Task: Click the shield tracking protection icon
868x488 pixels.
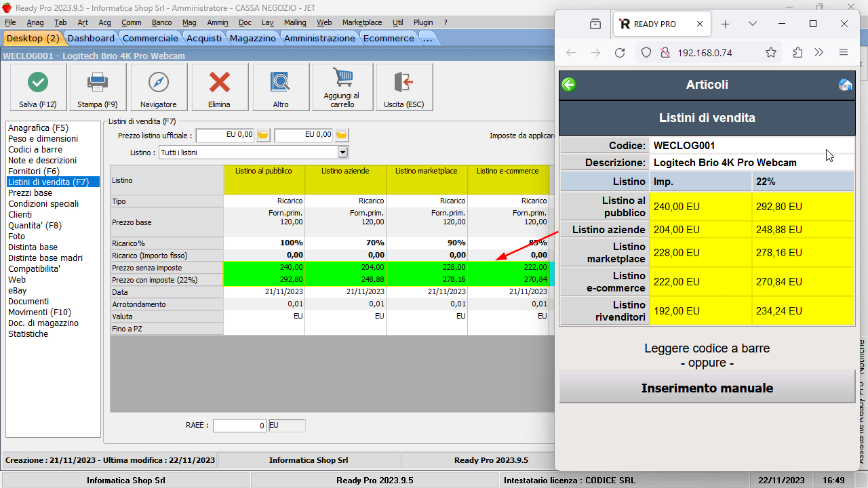Action: tap(646, 52)
